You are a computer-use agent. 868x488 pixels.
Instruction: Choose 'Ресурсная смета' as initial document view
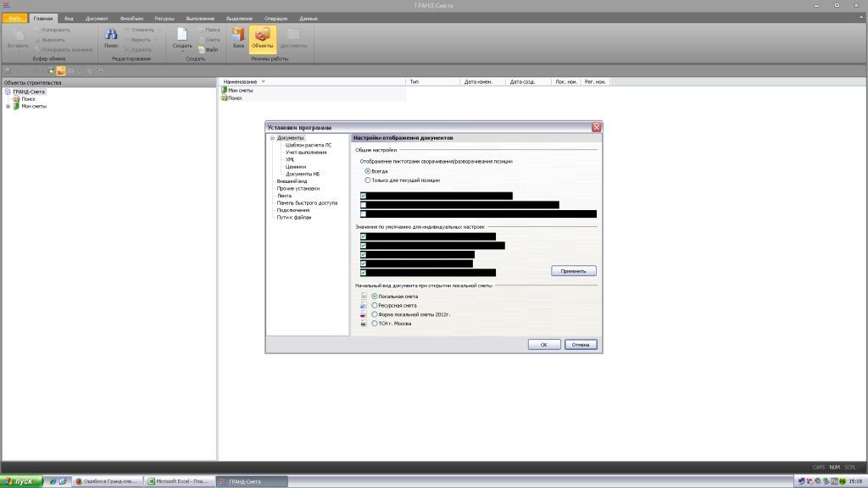click(376, 306)
